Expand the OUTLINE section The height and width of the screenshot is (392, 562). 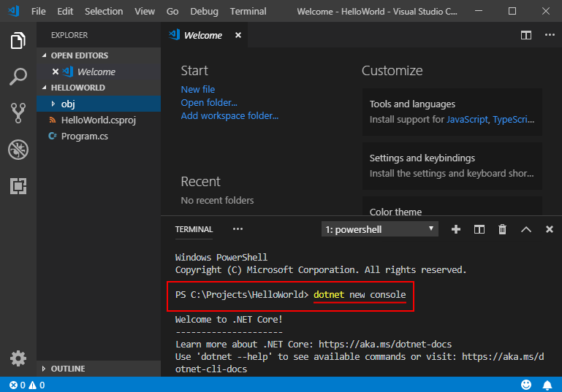click(x=67, y=369)
